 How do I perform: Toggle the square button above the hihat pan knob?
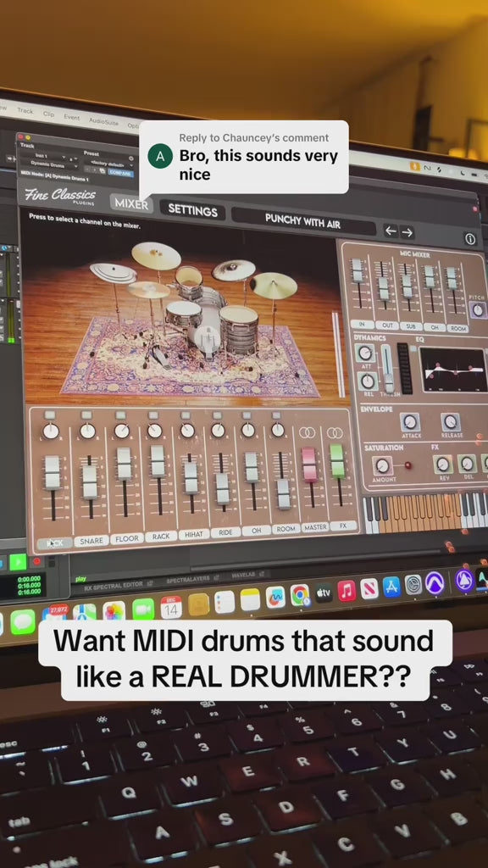coord(186,415)
